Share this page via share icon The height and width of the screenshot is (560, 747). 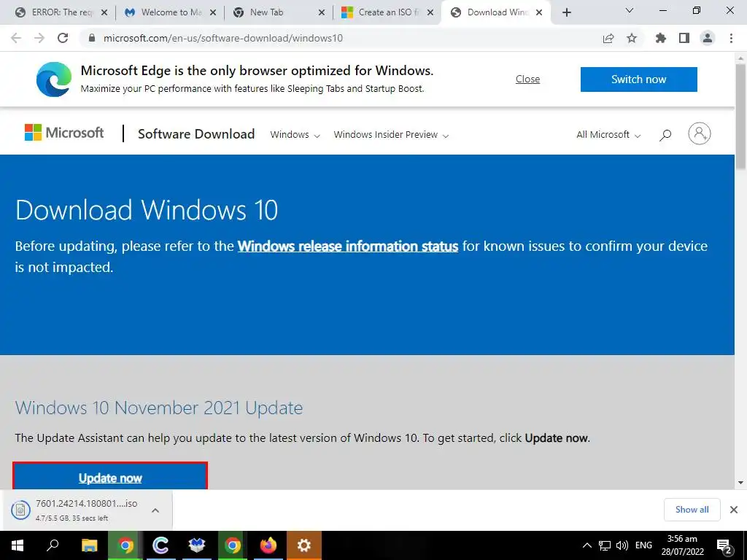coord(608,38)
